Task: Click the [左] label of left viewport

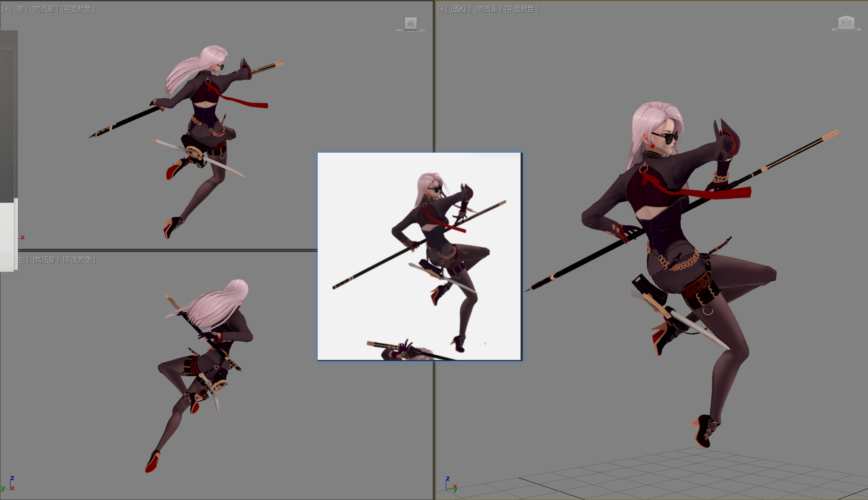Action: (22, 260)
